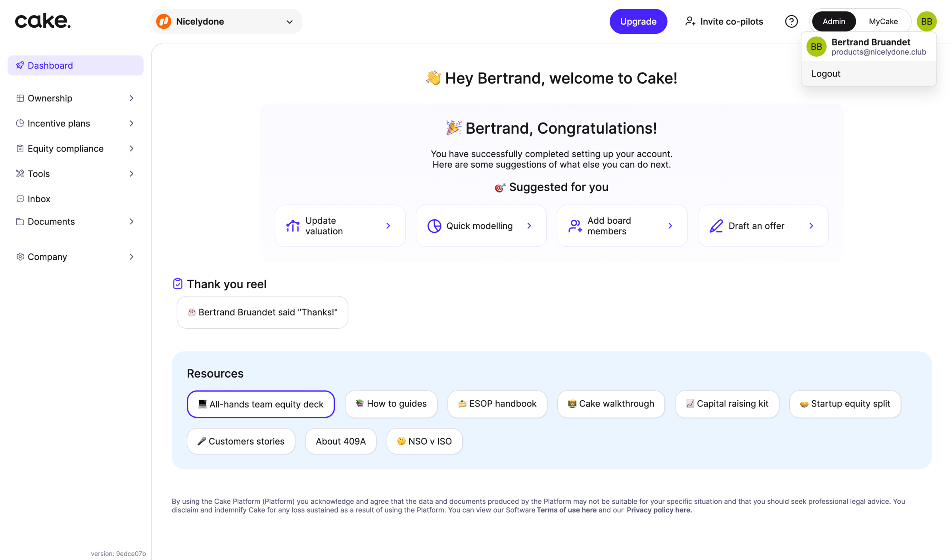Switch to MyCake view
The width and height of the screenshot is (952, 560).
[x=883, y=21]
